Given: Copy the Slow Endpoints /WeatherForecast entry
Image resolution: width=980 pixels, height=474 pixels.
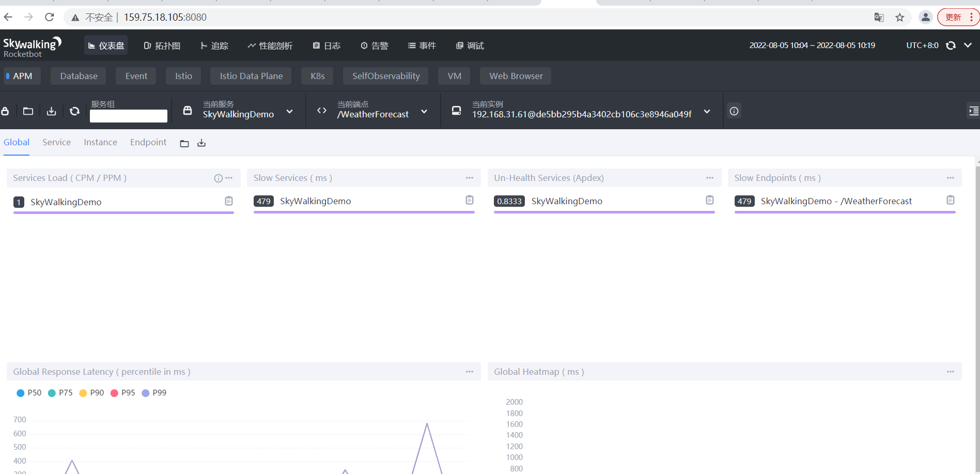Looking at the screenshot, I should [x=951, y=200].
